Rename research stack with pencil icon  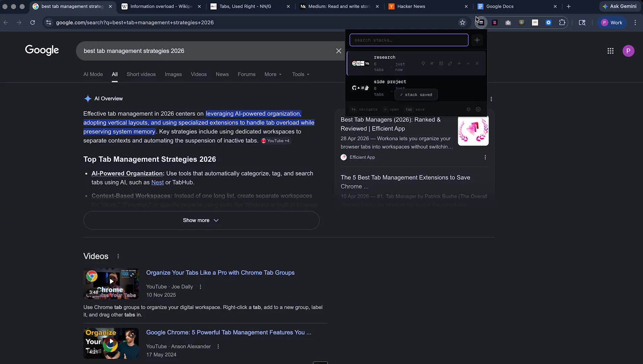[x=450, y=63]
